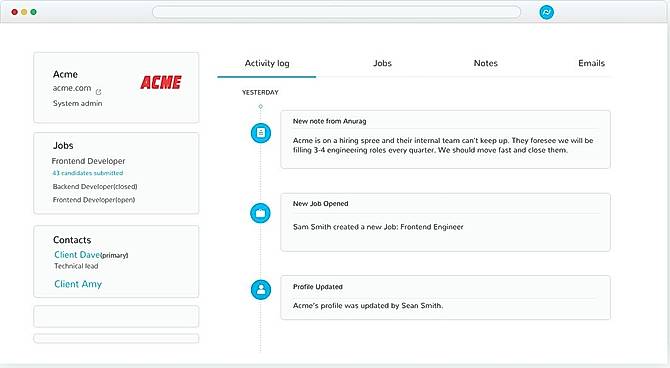Click the Acme company name heading
Image resolution: width=670 pixels, height=368 pixels.
[65, 74]
